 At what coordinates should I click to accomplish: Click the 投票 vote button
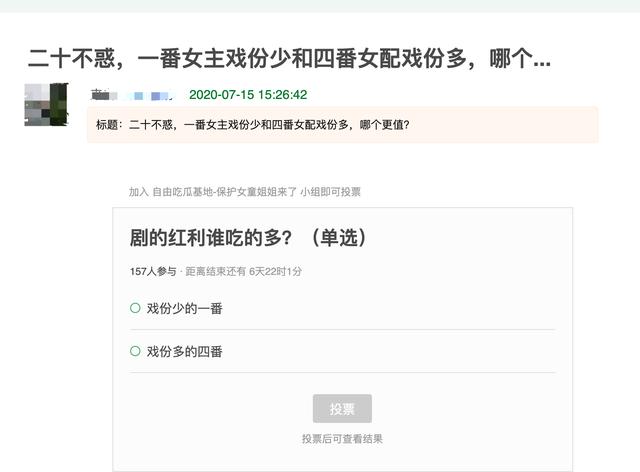[x=342, y=408]
